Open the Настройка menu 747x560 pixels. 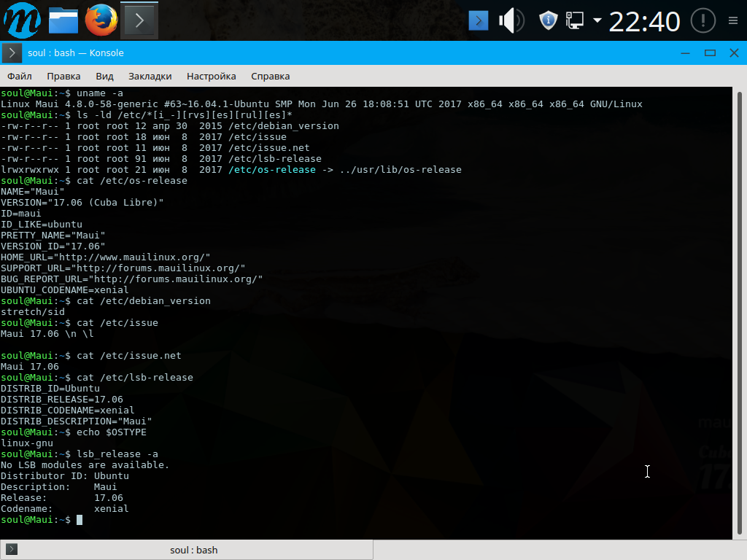point(211,76)
